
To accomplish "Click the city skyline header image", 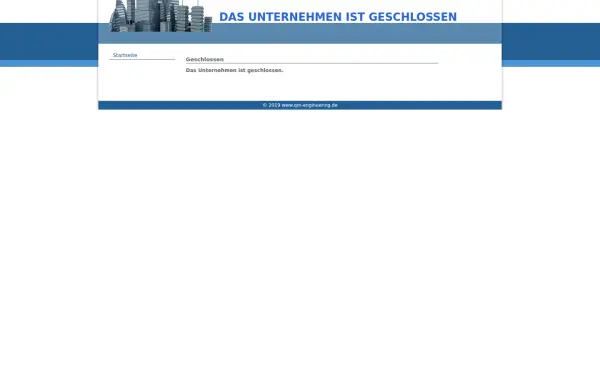I will (160, 16).
